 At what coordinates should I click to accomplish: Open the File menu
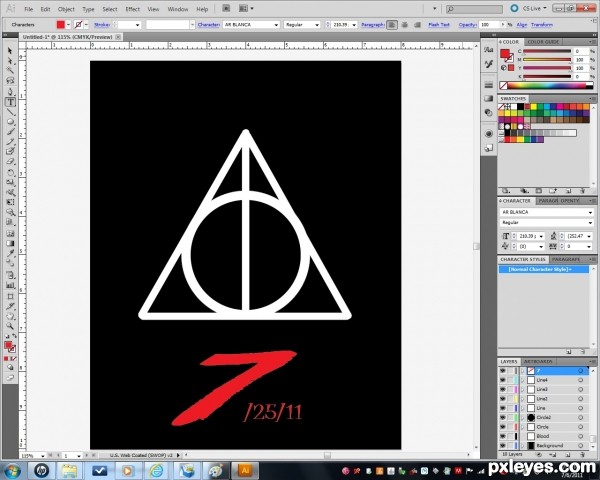pyautogui.click(x=28, y=9)
